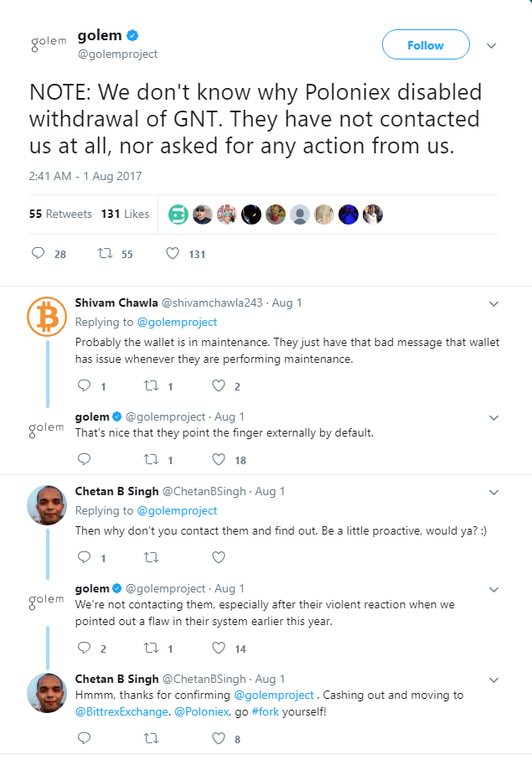Expand options on Shivam Chawla's tweet
Viewport: 532px width, 760px height.
click(493, 303)
